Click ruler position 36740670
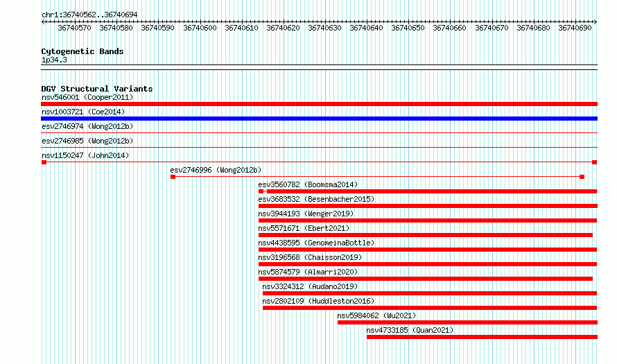617x364 pixels. pyautogui.click(x=492, y=28)
